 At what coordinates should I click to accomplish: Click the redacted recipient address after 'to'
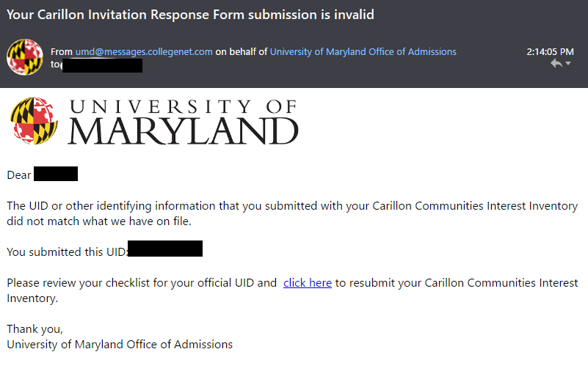point(102,65)
